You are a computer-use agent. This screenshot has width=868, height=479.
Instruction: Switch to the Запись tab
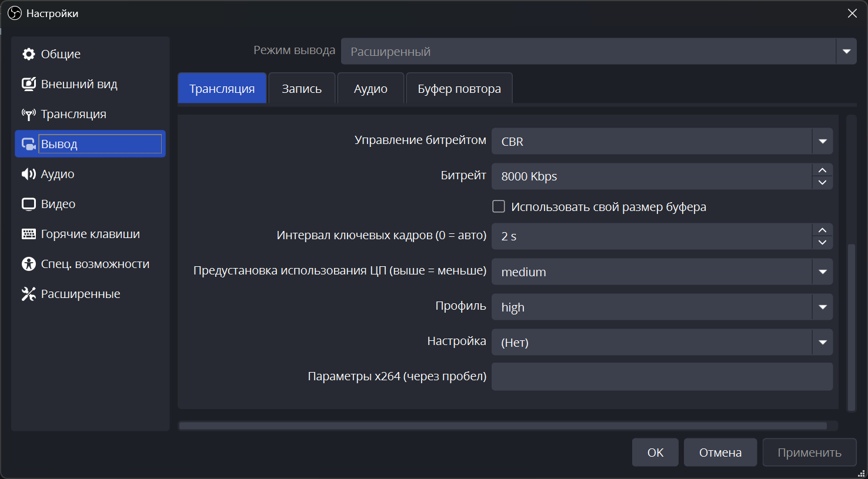click(302, 89)
